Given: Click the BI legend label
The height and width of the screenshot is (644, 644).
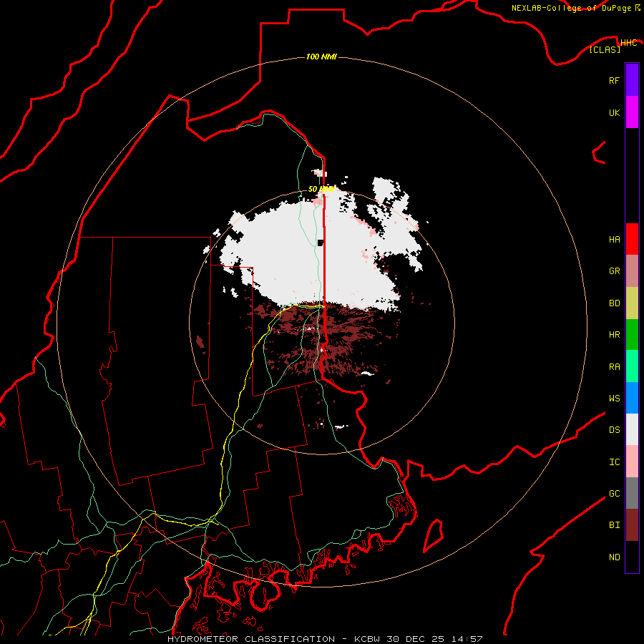Looking at the screenshot, I should tap(614, 525).
